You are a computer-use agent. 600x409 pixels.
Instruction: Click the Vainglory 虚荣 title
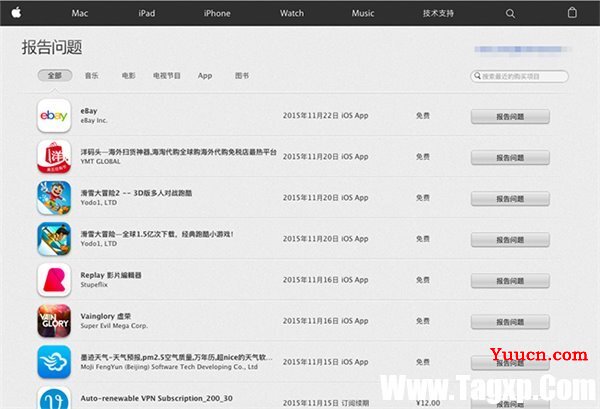[106, 316]
